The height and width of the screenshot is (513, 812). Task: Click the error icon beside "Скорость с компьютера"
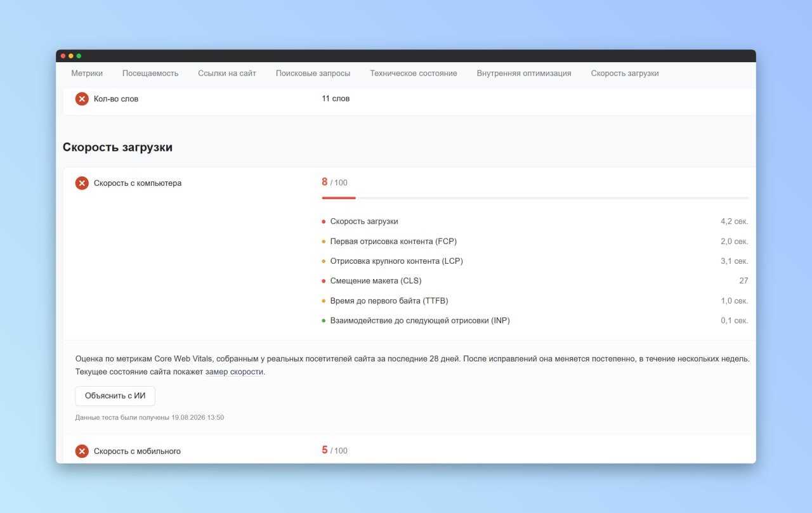tap(82, 183)
